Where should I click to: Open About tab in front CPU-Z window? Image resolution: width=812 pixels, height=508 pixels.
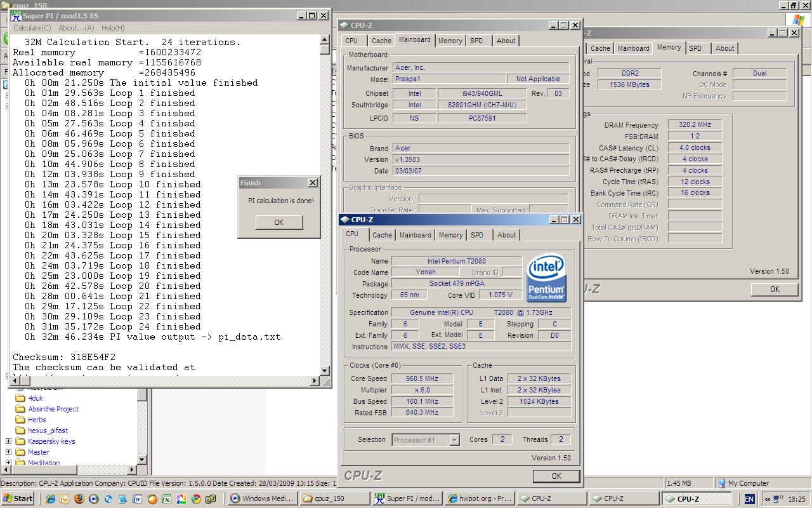pyautogui.click(x=506, y=235)
